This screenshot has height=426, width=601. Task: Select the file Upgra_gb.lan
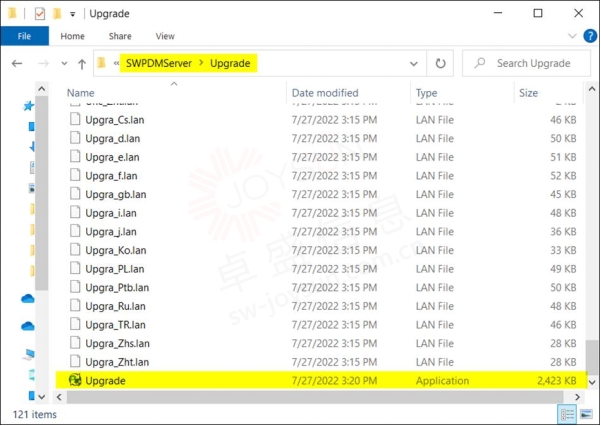click(x=115, y=194)
